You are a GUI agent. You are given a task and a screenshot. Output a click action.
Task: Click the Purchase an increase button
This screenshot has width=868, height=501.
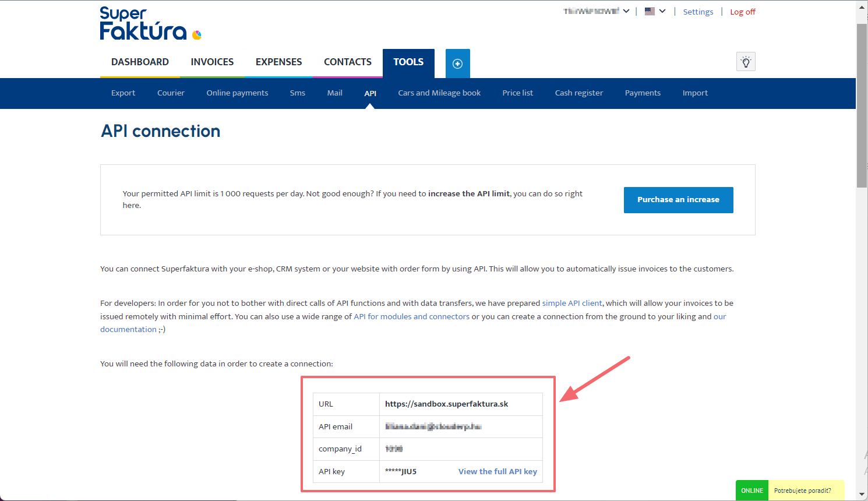tap(678, 200)
